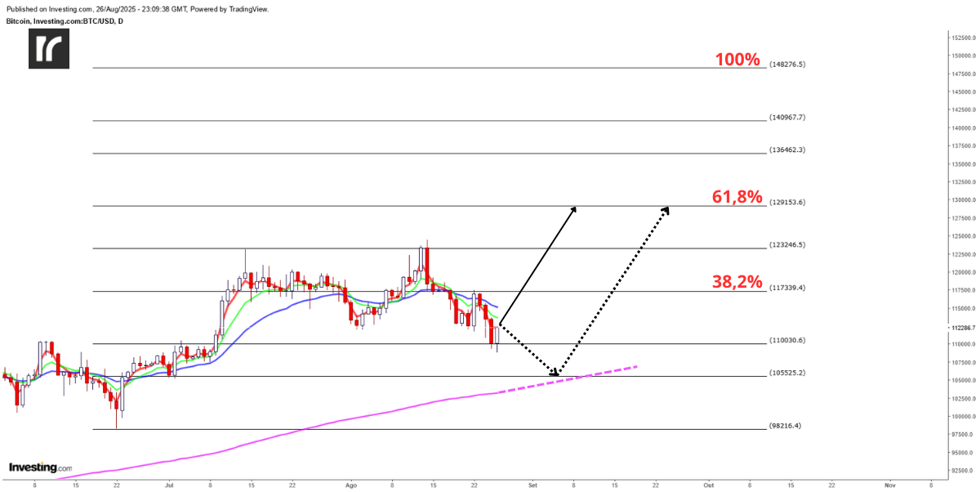Click the "(110030.6)" level price label
The height and width of the screenshot is (492, 980).
(x=787, y=340)
